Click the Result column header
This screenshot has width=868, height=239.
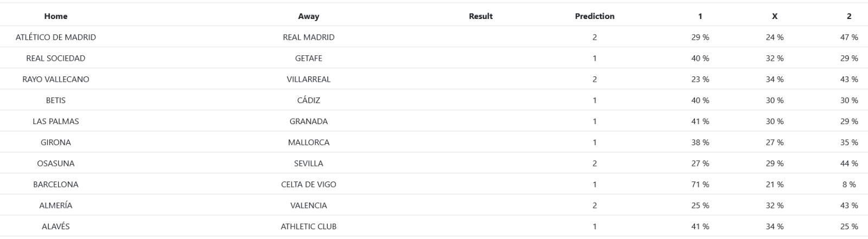tap(481, 16)
